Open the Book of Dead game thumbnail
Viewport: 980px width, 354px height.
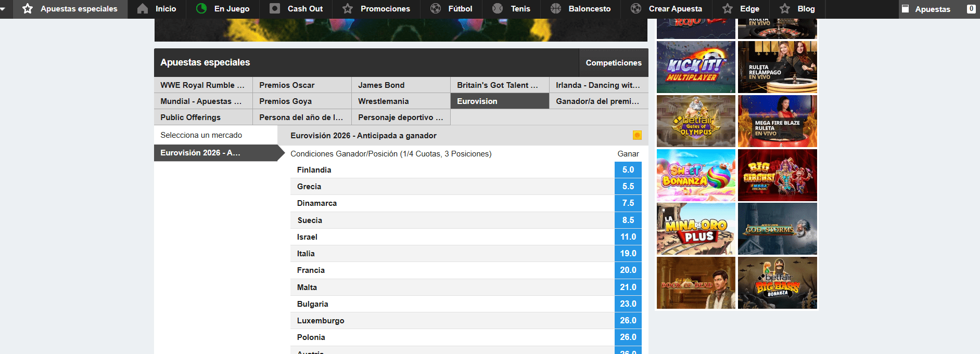[x=696, y=283]
